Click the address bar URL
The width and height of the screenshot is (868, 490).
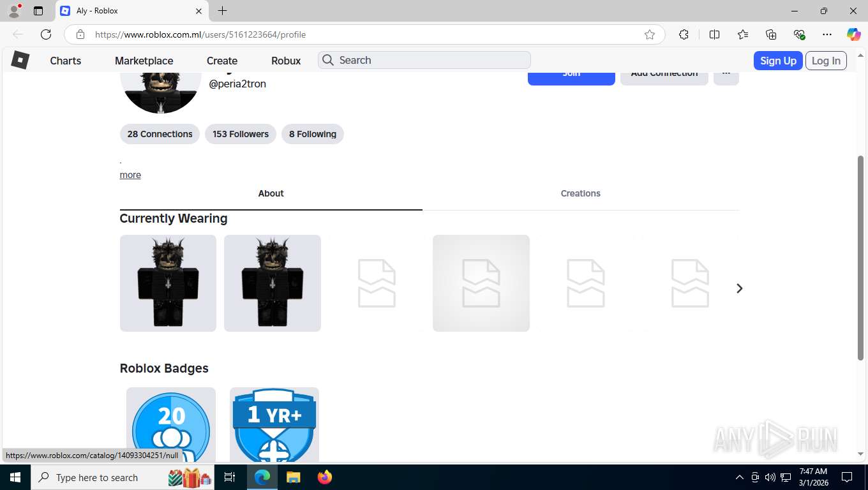pyautogui.click(x=200, y=34)
